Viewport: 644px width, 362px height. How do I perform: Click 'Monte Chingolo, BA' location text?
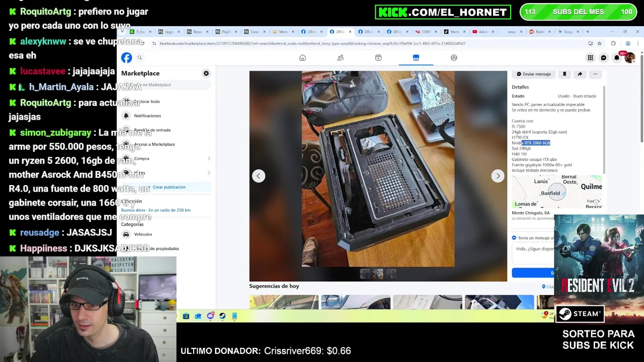pyautogui.click(x=530, y=213)
